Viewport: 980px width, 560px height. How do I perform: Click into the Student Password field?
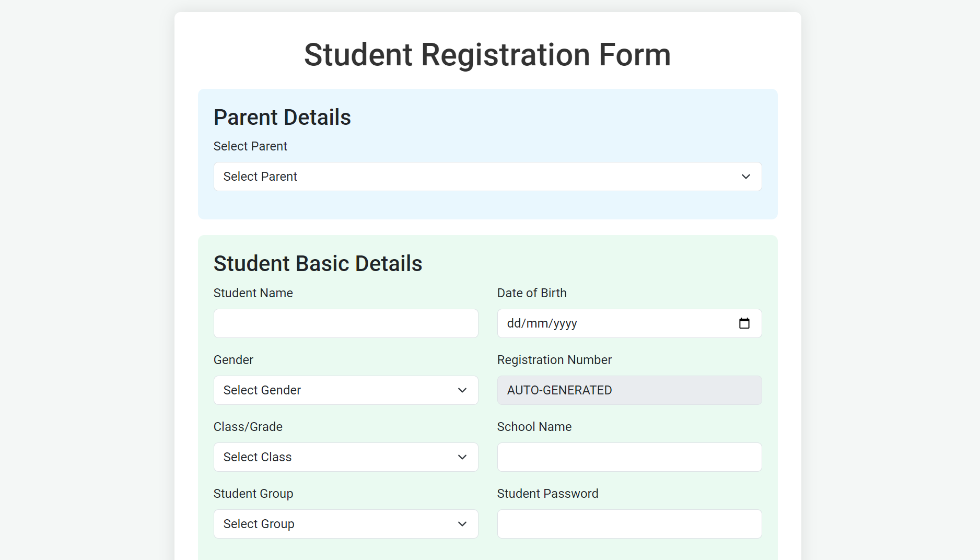(x=629, y=524)
